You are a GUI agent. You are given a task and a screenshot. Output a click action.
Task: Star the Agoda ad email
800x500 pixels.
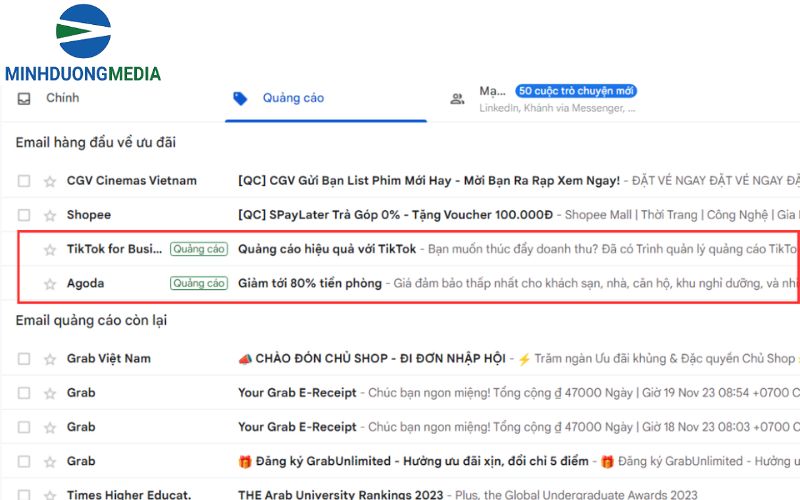point(49,284)
